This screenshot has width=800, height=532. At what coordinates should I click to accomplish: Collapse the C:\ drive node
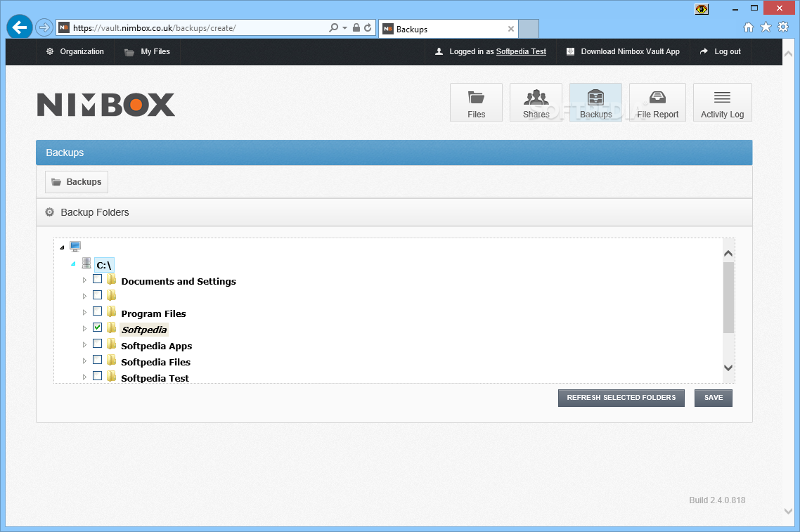73,264
